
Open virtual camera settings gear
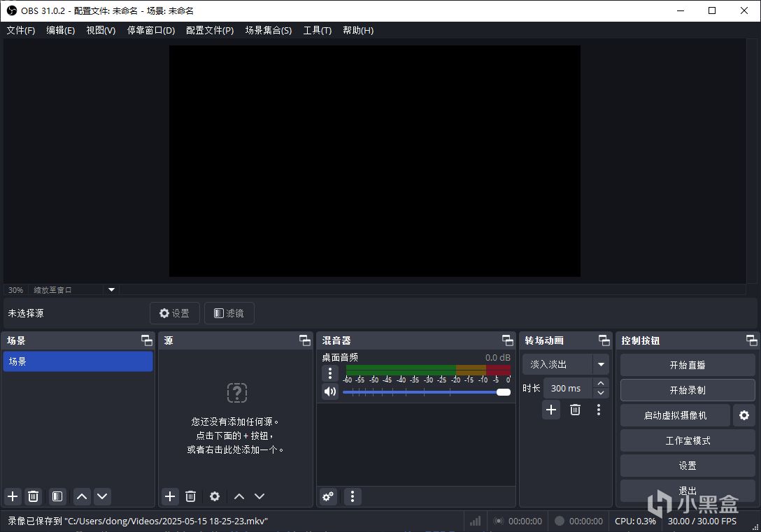coord(744,415)
